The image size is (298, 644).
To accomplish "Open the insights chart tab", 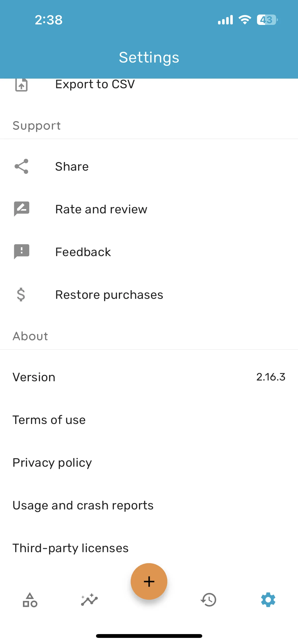I will click(89, 600).
